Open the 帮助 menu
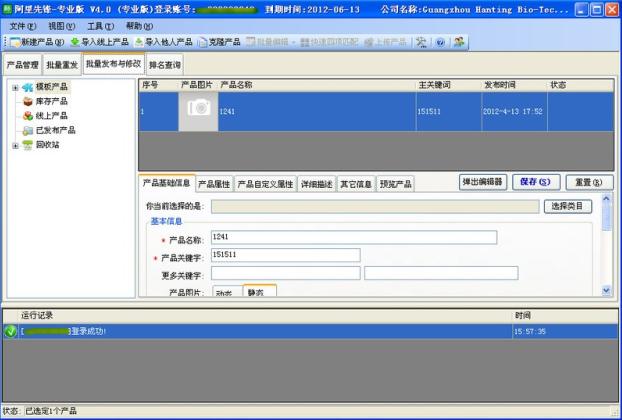 tap(139, 26)
